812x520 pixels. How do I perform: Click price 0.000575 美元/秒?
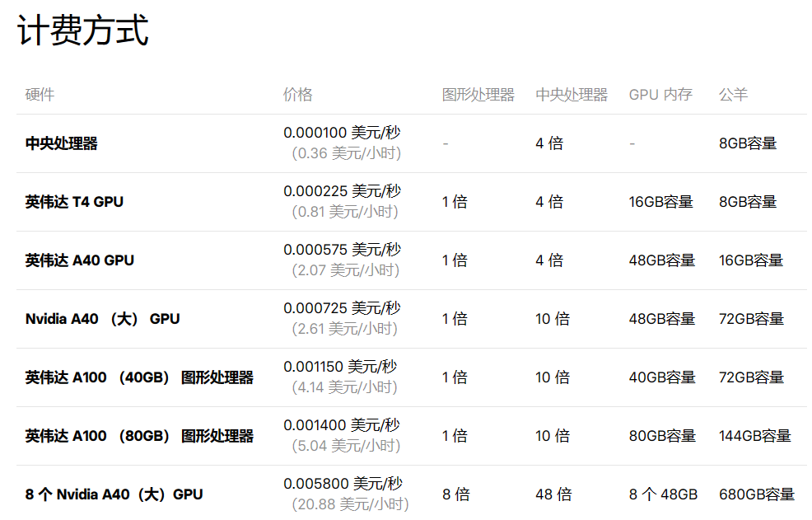(x=342, y=250)
